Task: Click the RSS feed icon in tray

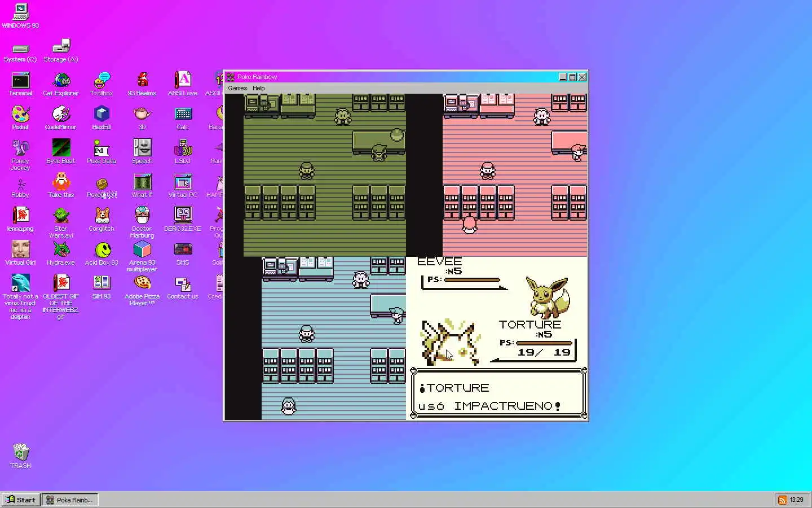Action: coord(782,500)
